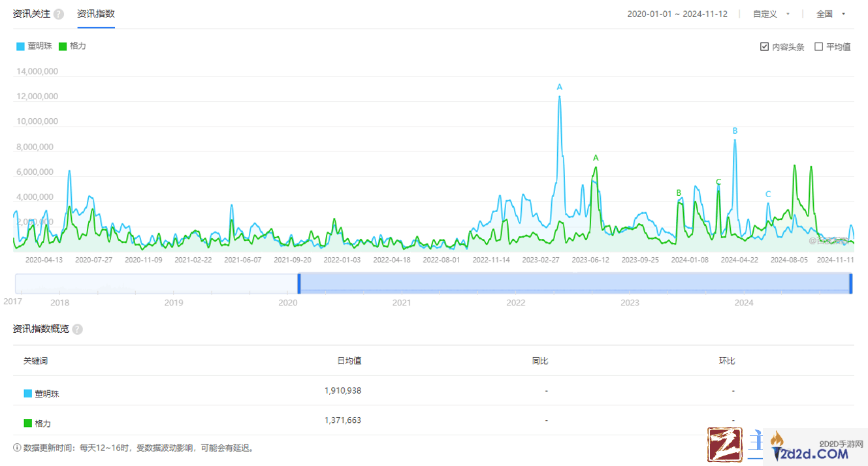Click the 2024-04-22 x-axis date label

coord(739,260)
